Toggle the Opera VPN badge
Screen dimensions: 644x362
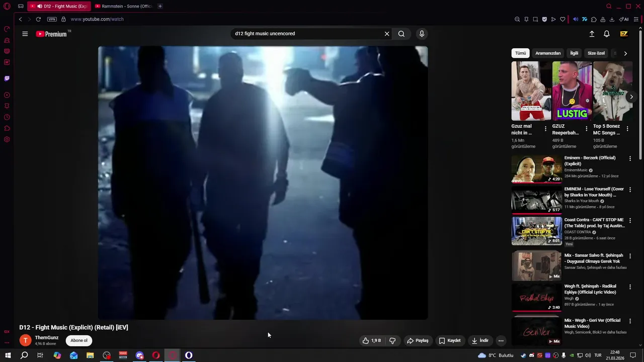52,19
